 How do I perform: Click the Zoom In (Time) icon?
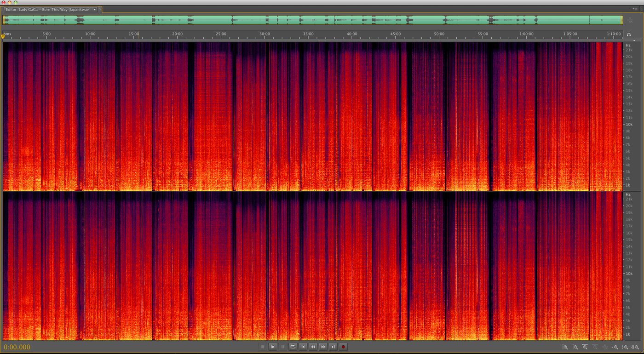(x=585, y=348)
